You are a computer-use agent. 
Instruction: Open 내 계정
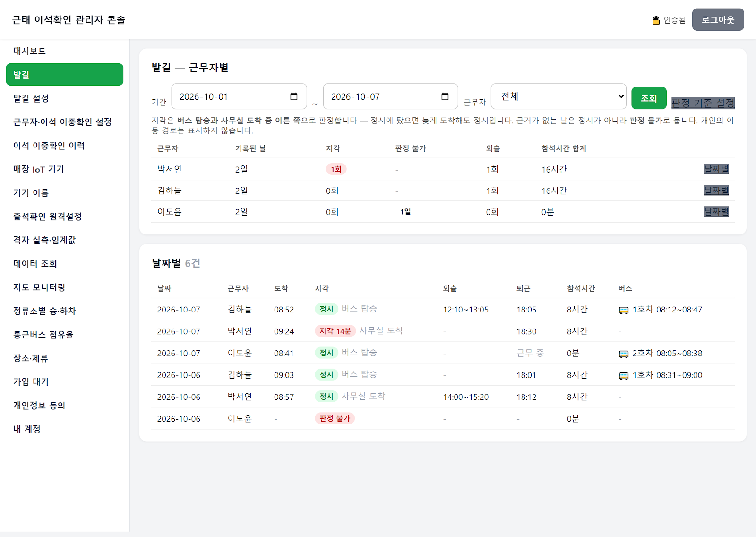pyautogui.click(x=65, y=429)
